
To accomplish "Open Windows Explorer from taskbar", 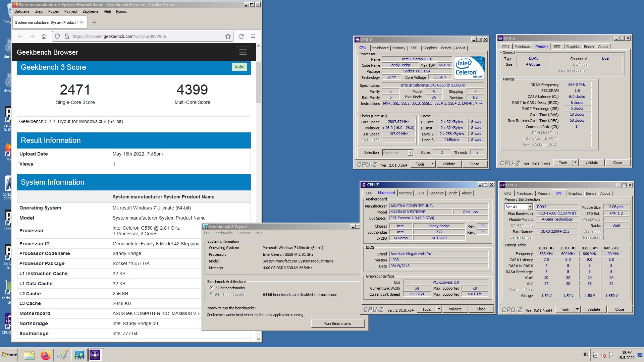I will (29, 355).
